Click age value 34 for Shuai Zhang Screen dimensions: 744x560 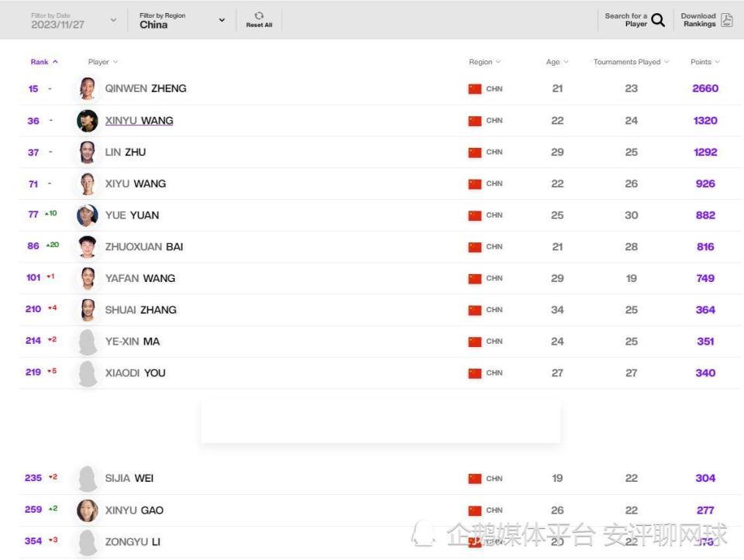point(557,310)
